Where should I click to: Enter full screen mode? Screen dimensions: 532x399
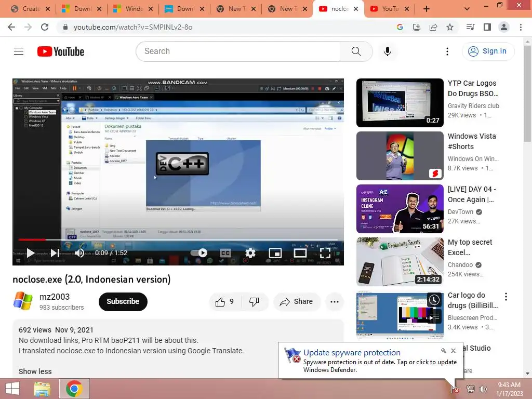(325, 253)
